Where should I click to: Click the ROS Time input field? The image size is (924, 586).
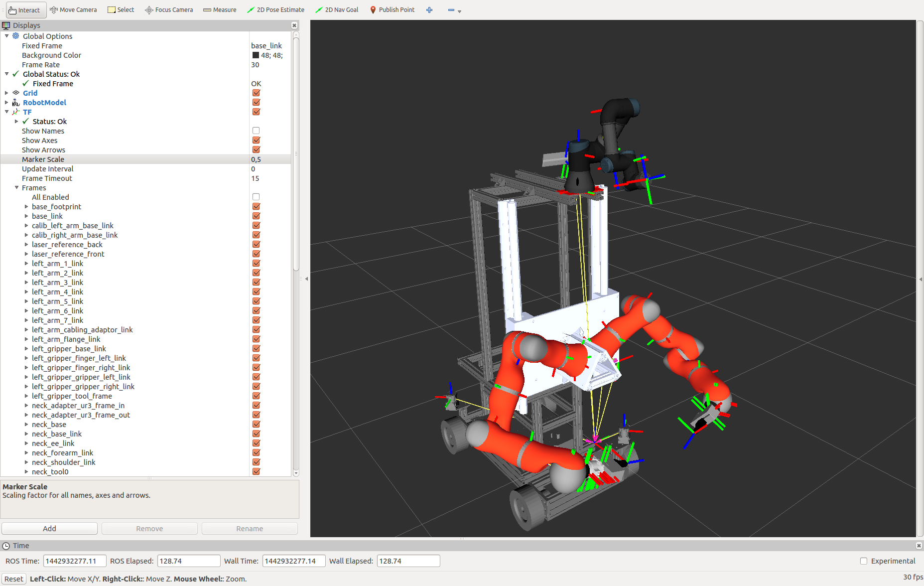[x=75, y=561]
